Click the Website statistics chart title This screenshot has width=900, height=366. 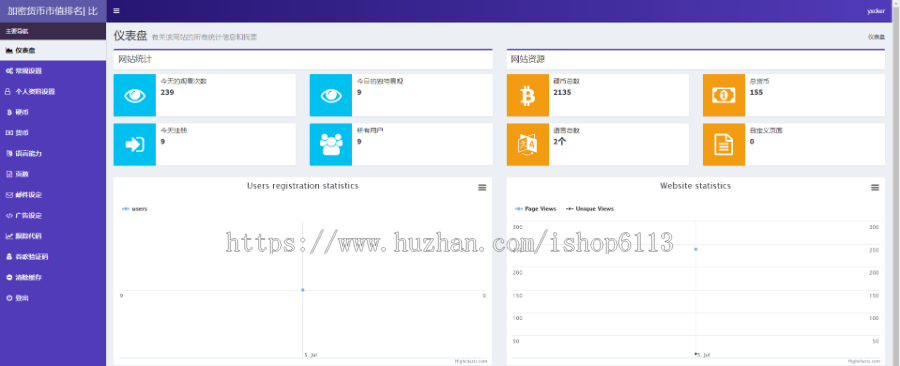point(695,186)
